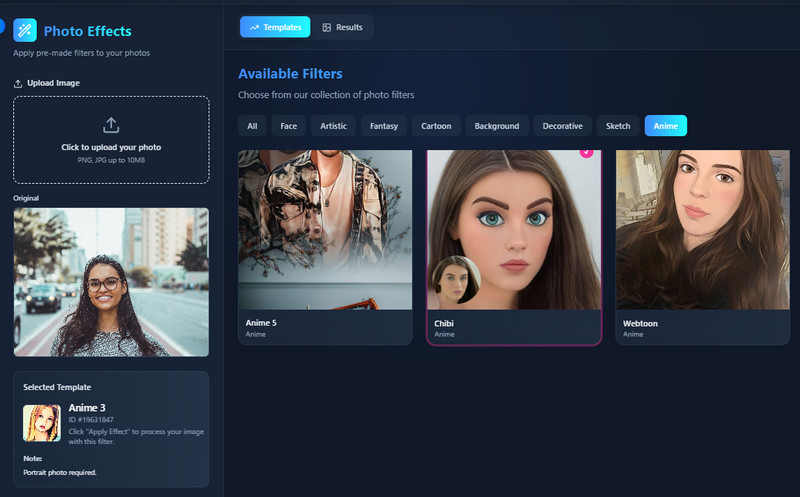
Task: Click the Original photo preview
Action: [111, 282]
